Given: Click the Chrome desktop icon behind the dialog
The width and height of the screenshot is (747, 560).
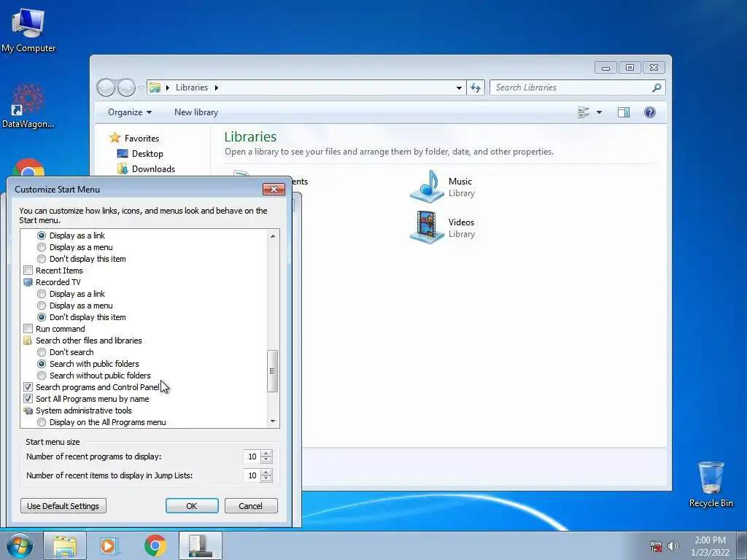Looking at the screenshot, I should [x=28, y=168].
